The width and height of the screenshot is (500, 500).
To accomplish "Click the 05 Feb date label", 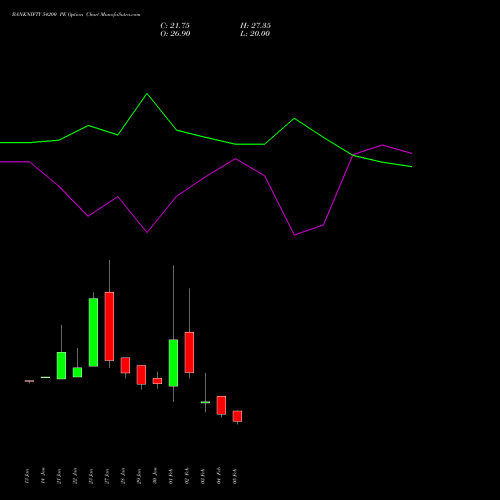I will pos(235,475).
